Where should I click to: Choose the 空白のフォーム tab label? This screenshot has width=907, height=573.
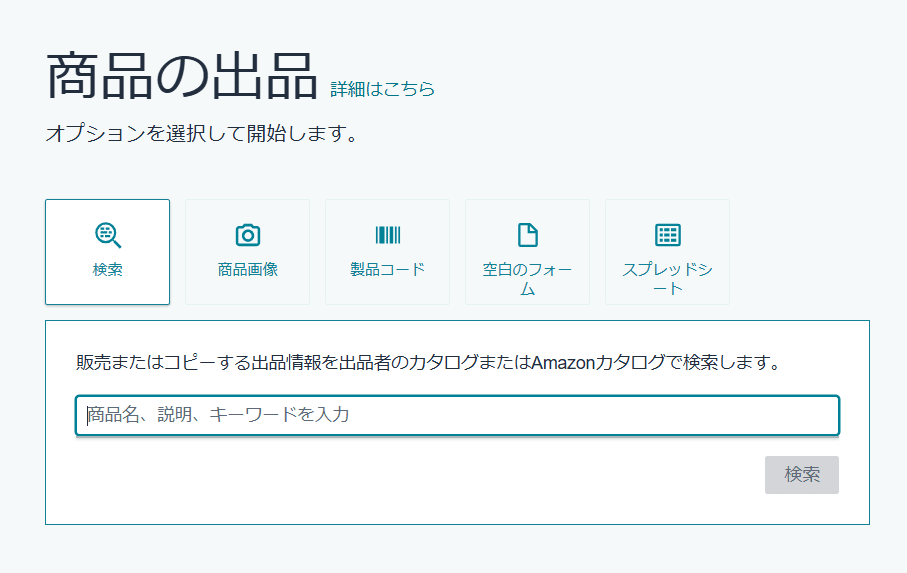point(528,279)
